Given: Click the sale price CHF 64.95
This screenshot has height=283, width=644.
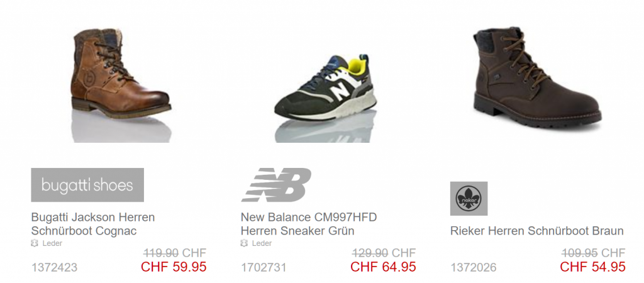Looking at the screenshot, I should pyautogui.click(x=383, y=267).
